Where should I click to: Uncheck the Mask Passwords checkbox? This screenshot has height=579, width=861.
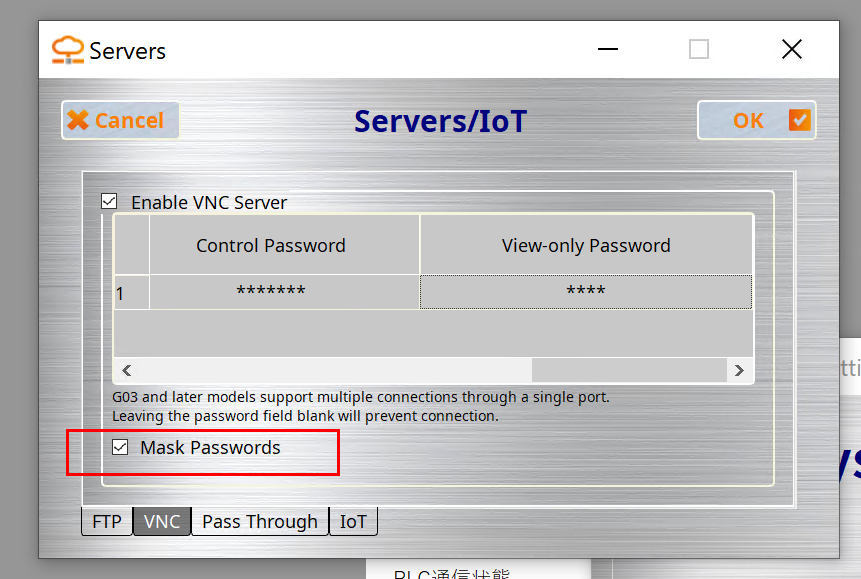pos(121,448)
